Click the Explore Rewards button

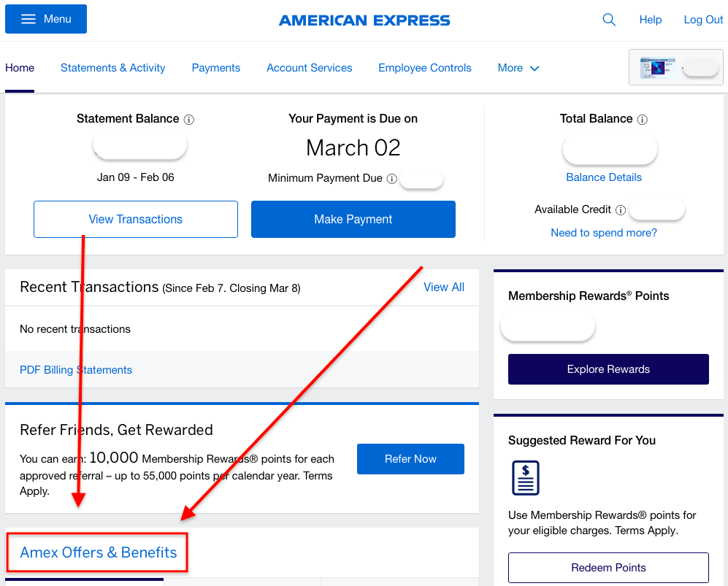click(608, 369)
